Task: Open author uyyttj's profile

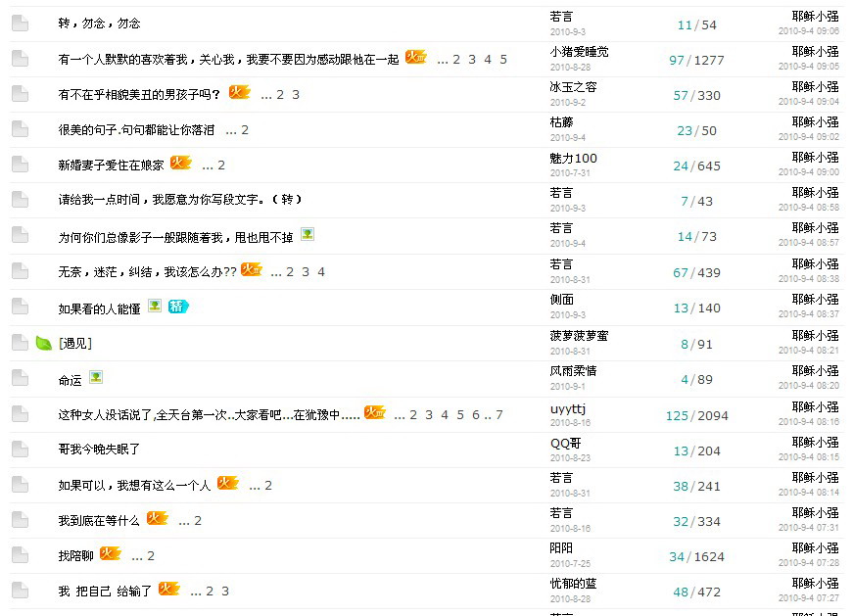Action: tap(568, 407)
